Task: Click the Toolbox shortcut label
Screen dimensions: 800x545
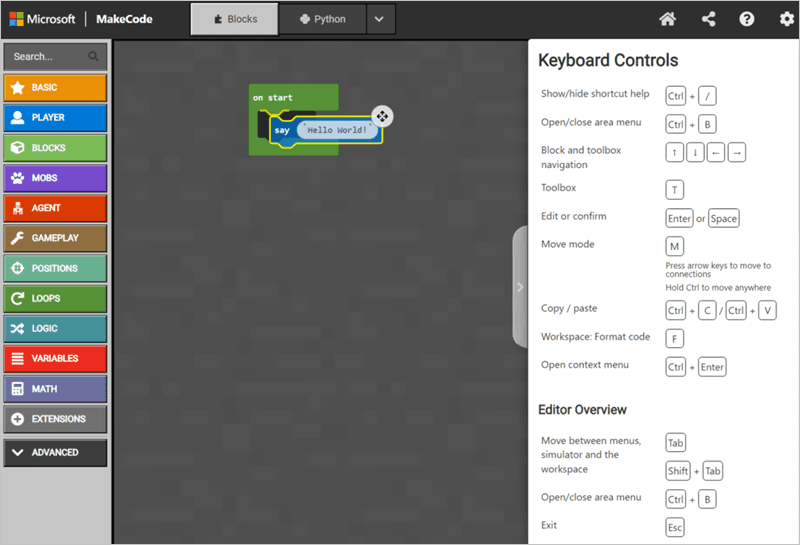Action: (x=558, y=188)
